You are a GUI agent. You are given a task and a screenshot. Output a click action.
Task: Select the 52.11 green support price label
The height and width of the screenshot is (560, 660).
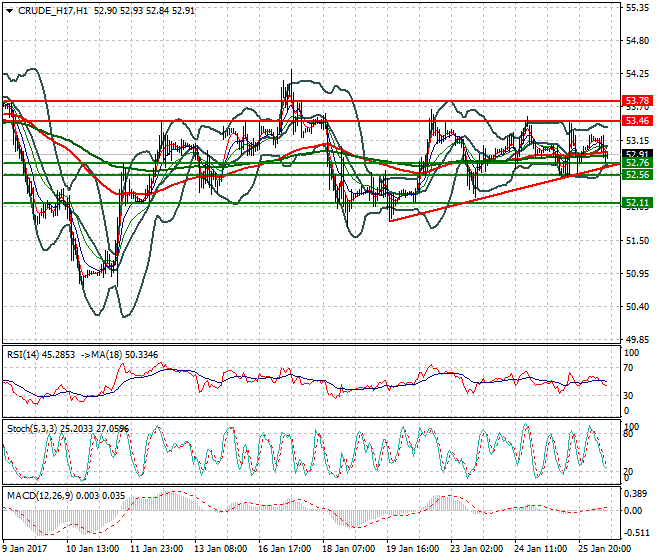(637, 203)
